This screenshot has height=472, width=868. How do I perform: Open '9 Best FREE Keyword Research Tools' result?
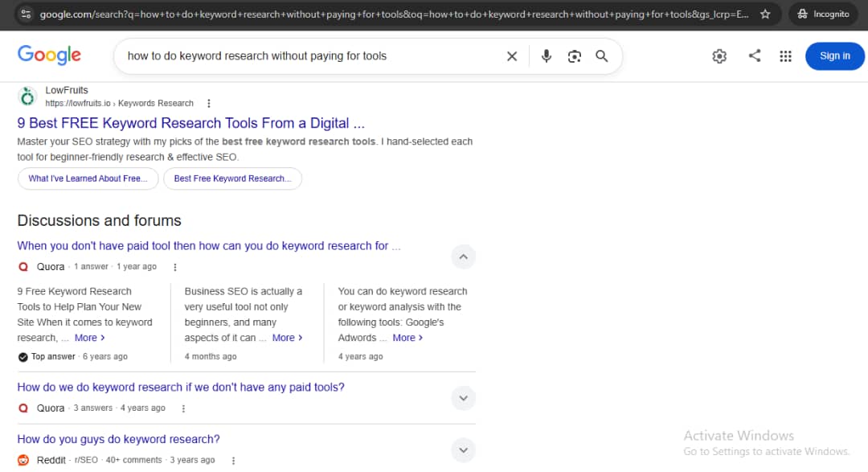pos(191,123)
